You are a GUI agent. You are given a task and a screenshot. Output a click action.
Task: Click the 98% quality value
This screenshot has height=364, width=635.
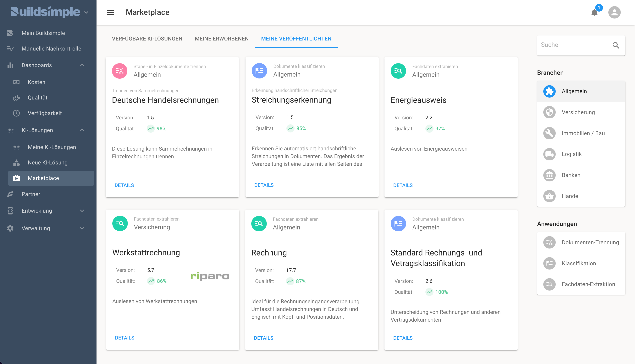point(161,129)
